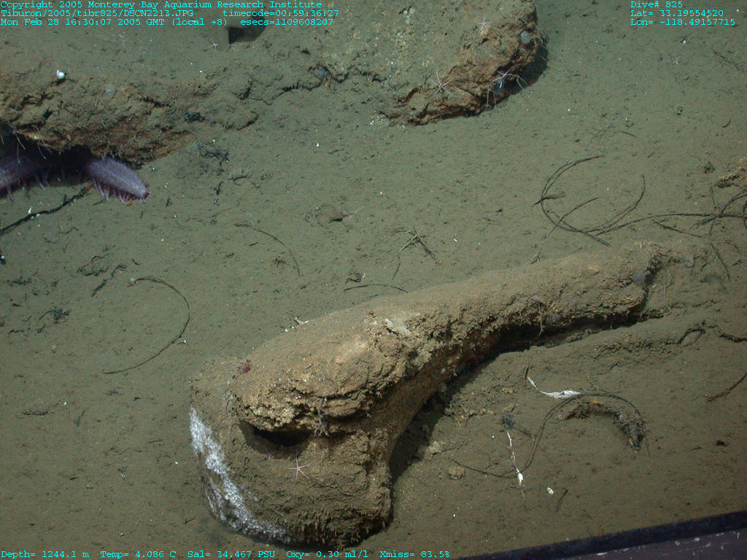Click the esecs value in the overlay

(287, 22)
